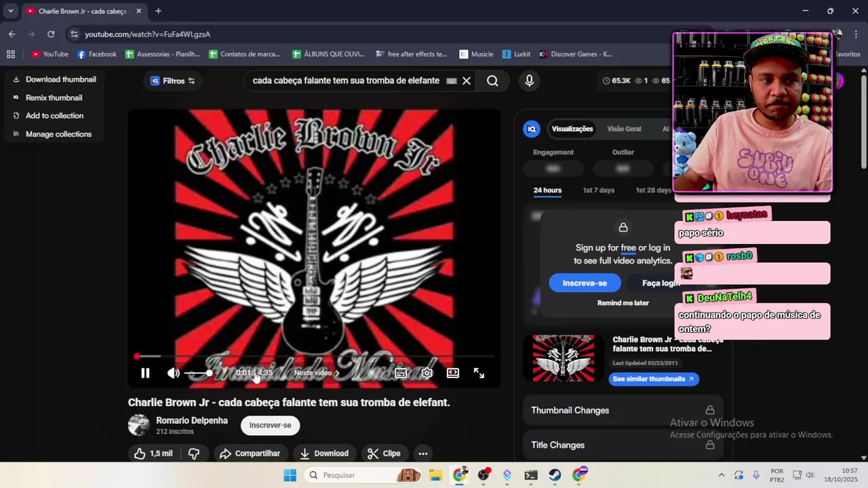Open the Facebook bookmark

point(97,54)
